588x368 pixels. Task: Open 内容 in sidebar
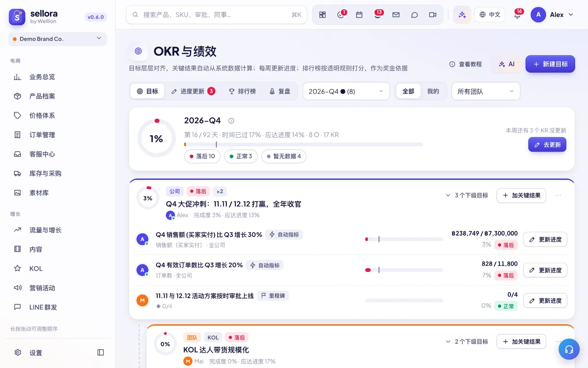tap(58, 249)
